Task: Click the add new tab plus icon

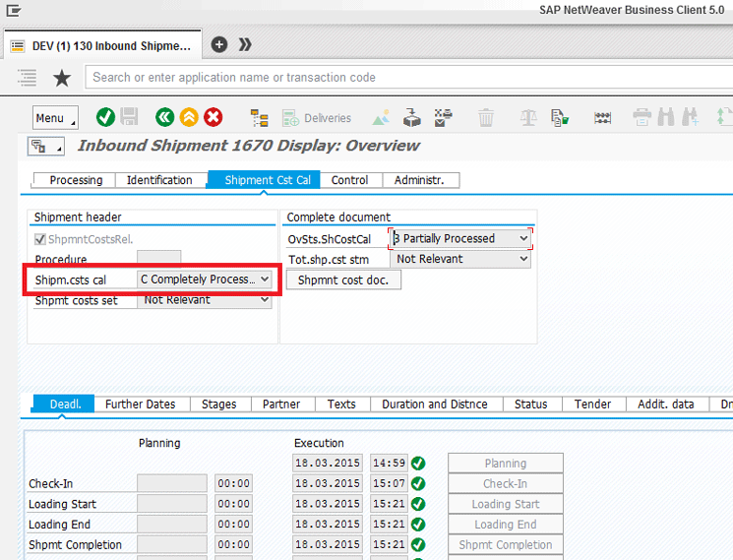Action: click(219, 44)
